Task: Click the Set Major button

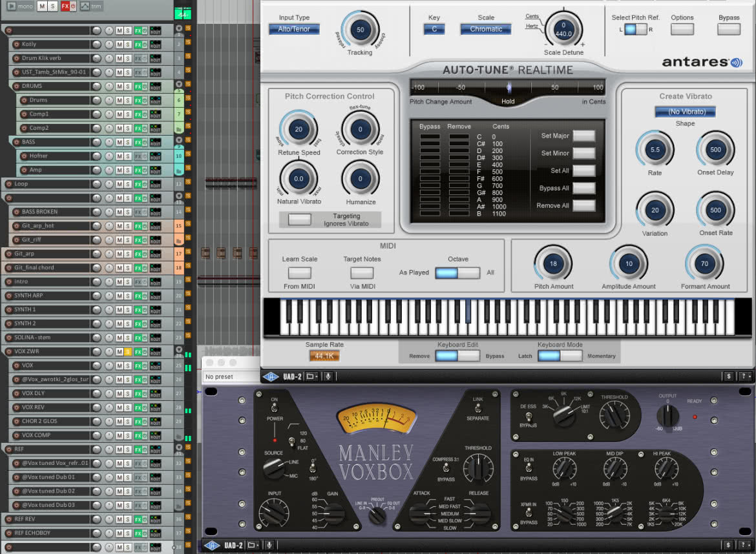Action: 584,136
